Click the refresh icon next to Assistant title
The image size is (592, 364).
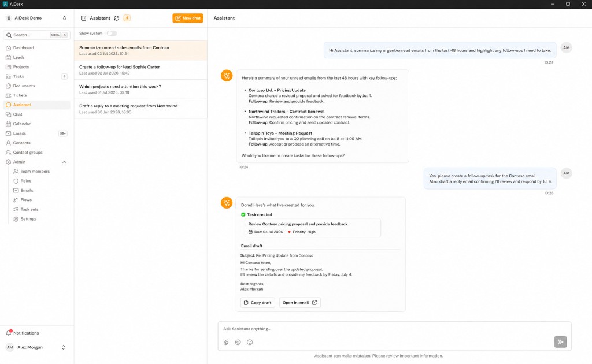click(x=117, y=18)
